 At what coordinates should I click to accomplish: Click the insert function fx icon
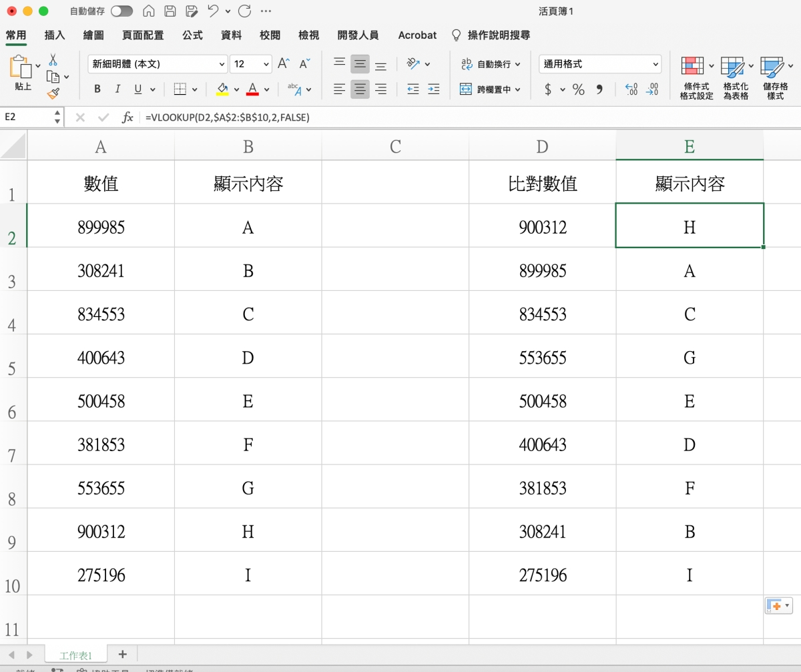pyautogui.click(x=127, y=117)
